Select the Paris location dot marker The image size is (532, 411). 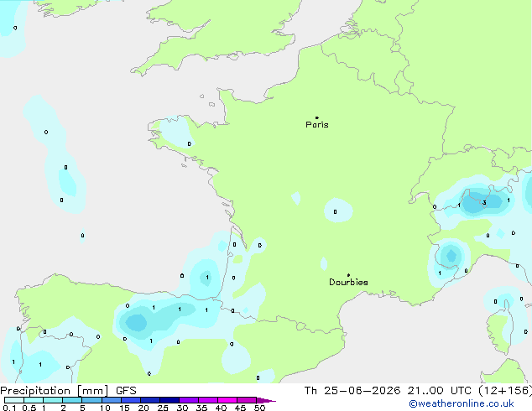pos(317,117)
